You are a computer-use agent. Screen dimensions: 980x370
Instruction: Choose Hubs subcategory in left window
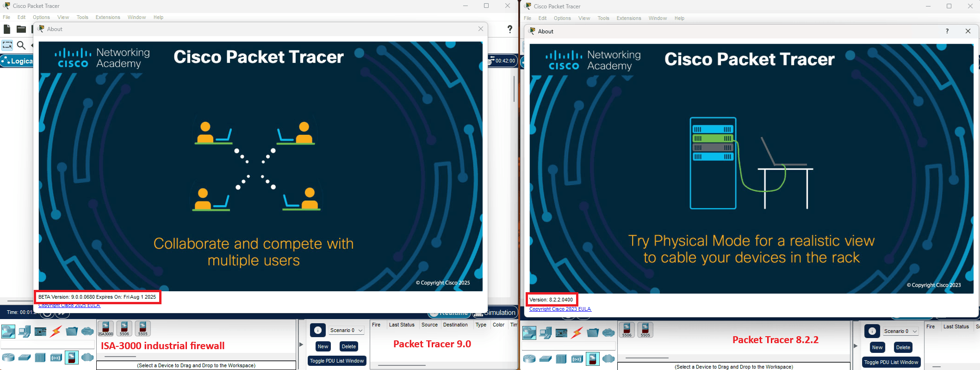(40, 357)
